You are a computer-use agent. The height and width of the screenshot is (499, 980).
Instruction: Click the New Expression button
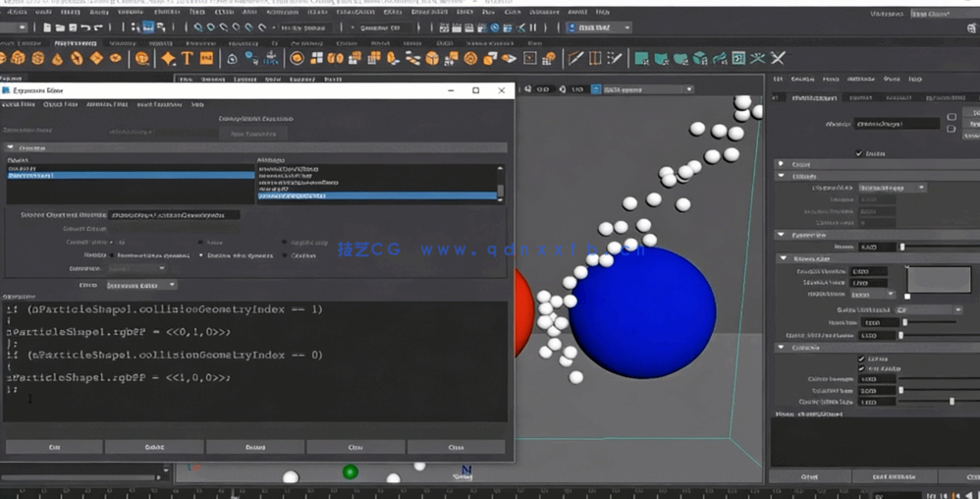253,134
